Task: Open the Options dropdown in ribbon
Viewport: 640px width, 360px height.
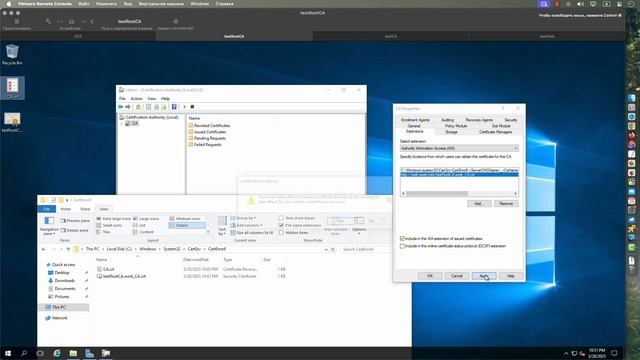Action: click(x=359, y=225)
